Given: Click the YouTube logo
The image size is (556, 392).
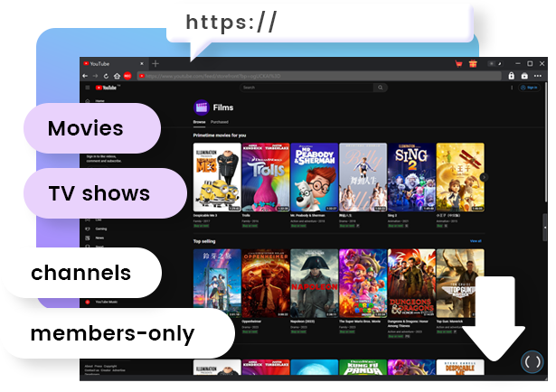Looking at the screenshot, I should point(108,88).
